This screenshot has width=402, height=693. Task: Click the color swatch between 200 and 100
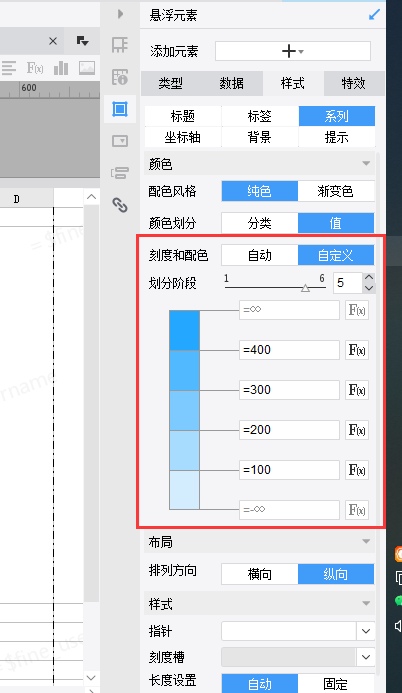pyautogui.click(x=185, y=450)
